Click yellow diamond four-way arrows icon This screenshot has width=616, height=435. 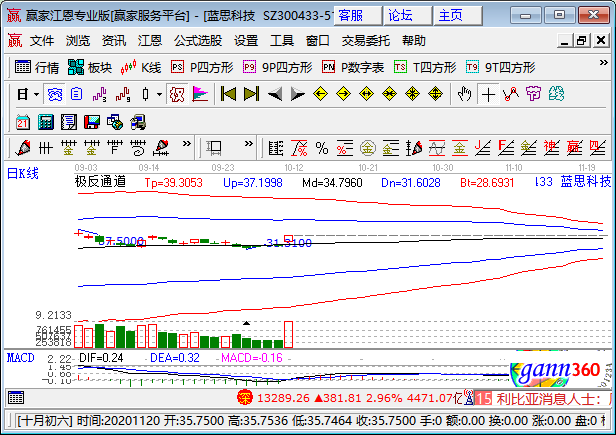click(412, 94)
